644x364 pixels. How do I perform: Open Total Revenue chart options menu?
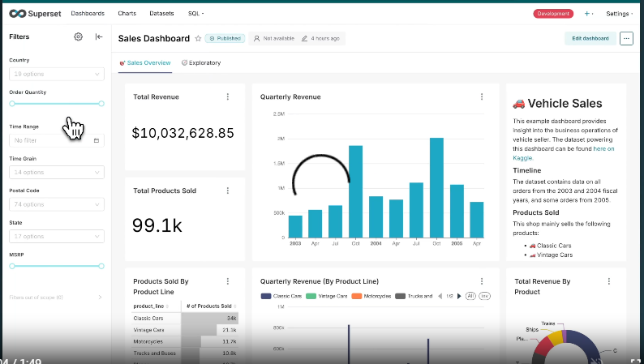coord(228,96)
